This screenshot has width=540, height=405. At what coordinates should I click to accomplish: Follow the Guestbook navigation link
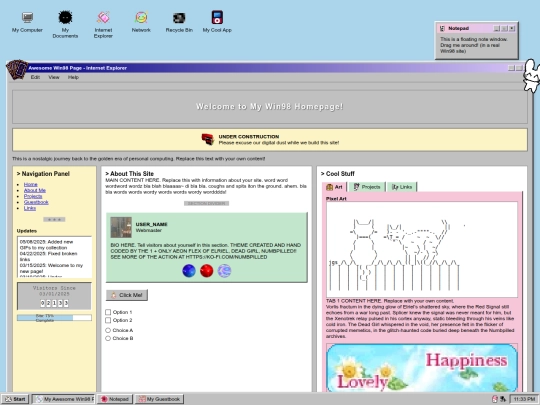pos(36,202)
